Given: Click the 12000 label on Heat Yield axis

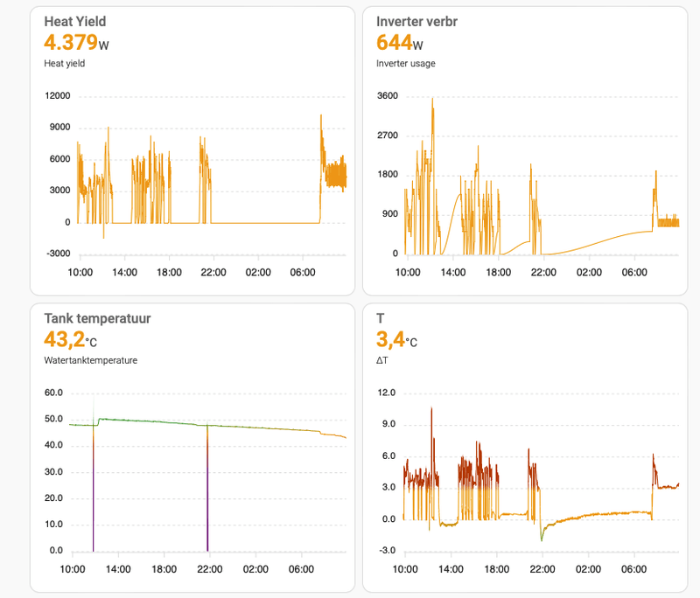Looking at the screenshot, I should pyautogui.click(x=58, y=96).
